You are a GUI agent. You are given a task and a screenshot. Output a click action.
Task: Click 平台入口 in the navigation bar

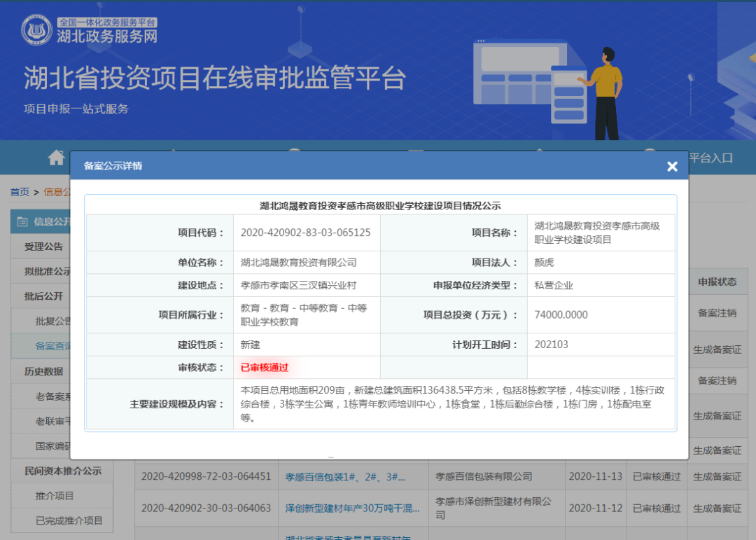[711, 158]
